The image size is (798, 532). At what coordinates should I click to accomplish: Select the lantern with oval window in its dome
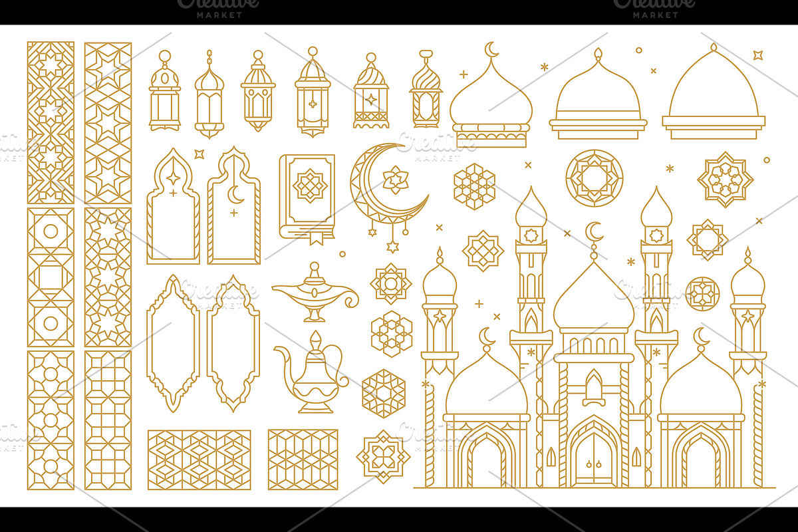(x=164, y=90)
